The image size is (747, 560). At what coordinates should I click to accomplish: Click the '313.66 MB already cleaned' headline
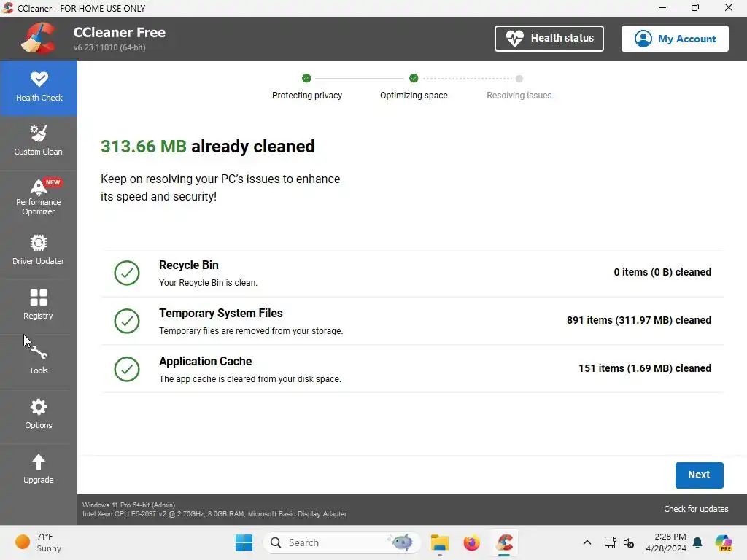coord(208,146)
